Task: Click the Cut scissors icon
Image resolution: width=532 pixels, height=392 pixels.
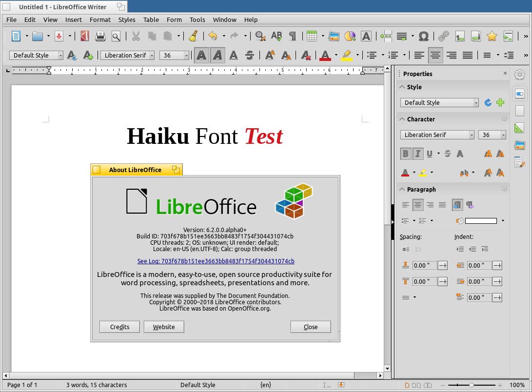Action: pos(136,36)
